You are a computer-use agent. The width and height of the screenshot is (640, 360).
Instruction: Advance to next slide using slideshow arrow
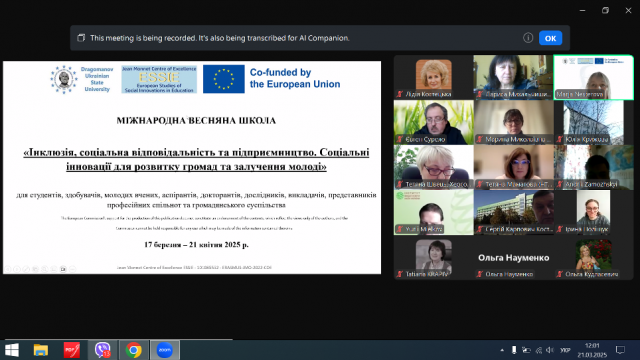pos(17,269)
